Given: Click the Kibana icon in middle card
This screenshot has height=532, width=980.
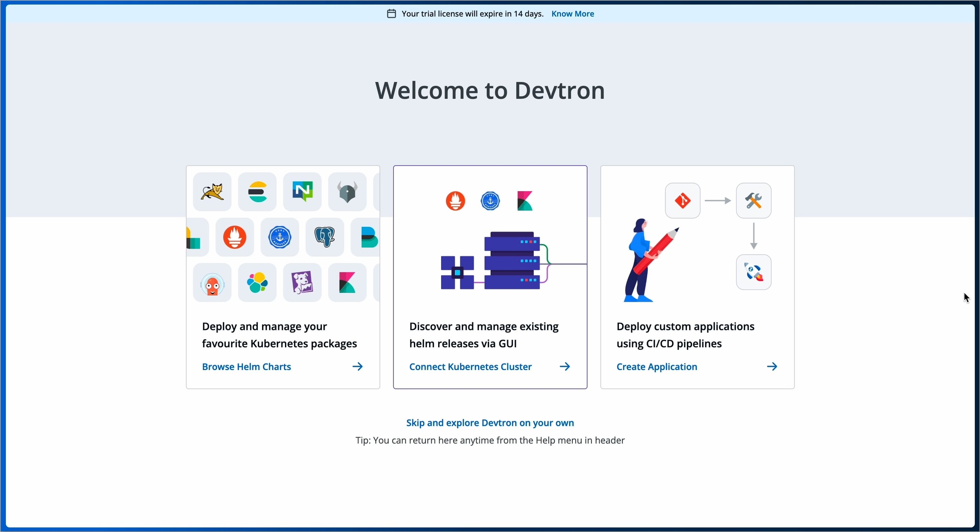Looking at the screenshot, I should [x=525, y=201].
